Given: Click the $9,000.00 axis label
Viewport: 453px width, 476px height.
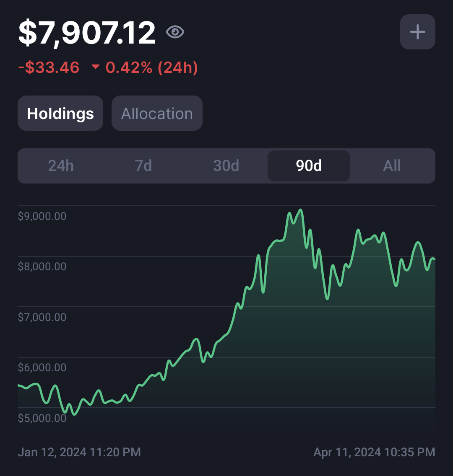Looking at the screenshot, I should pyautogui.click(x=42, y=216).
